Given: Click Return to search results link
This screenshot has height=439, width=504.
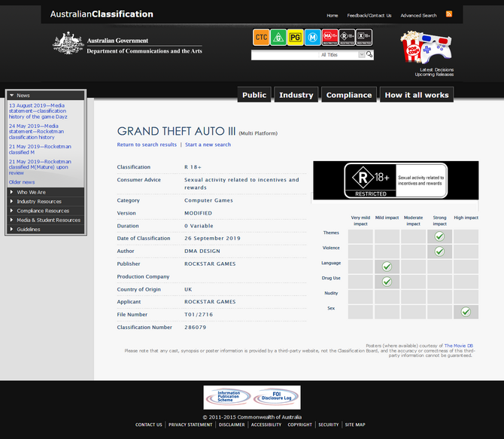Looking at the screenshot, I should [x=147, y=145].
